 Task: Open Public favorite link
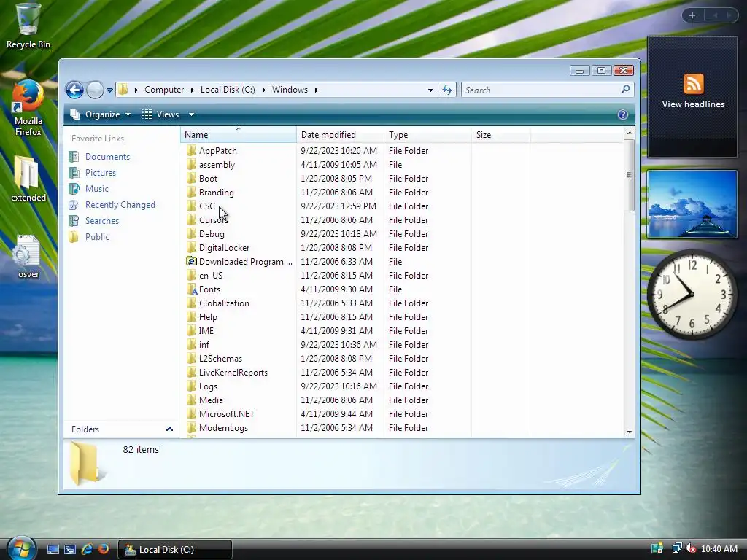click(x=97, y=237)
